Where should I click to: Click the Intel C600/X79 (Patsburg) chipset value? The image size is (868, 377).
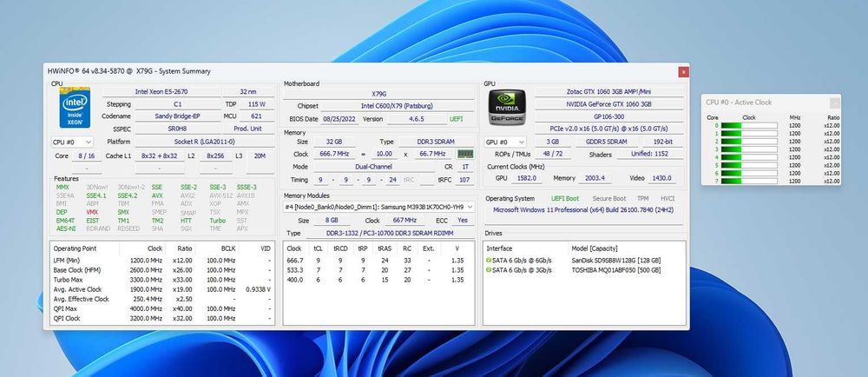398,106
